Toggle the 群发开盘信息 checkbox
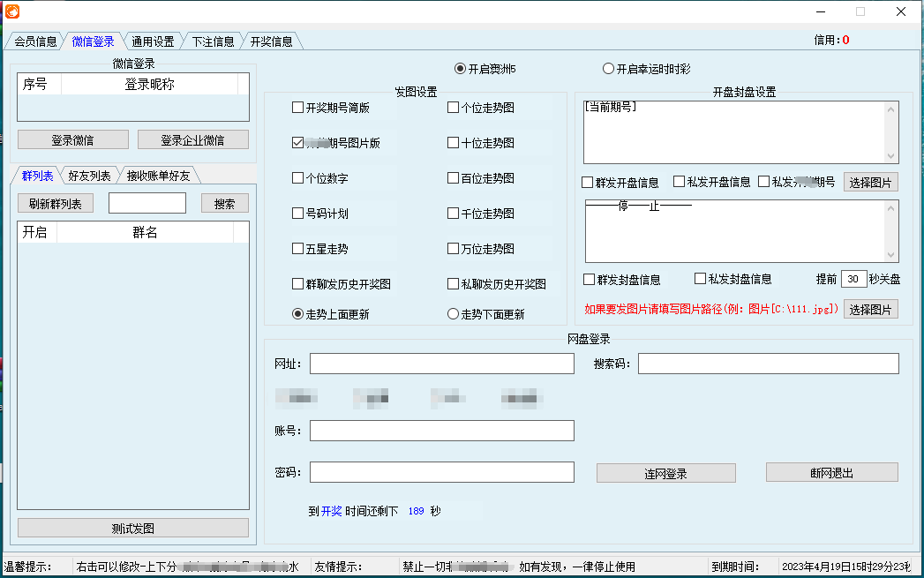Image resolution: width=924 pixels, height=578 pixels. tap(588, 183)
